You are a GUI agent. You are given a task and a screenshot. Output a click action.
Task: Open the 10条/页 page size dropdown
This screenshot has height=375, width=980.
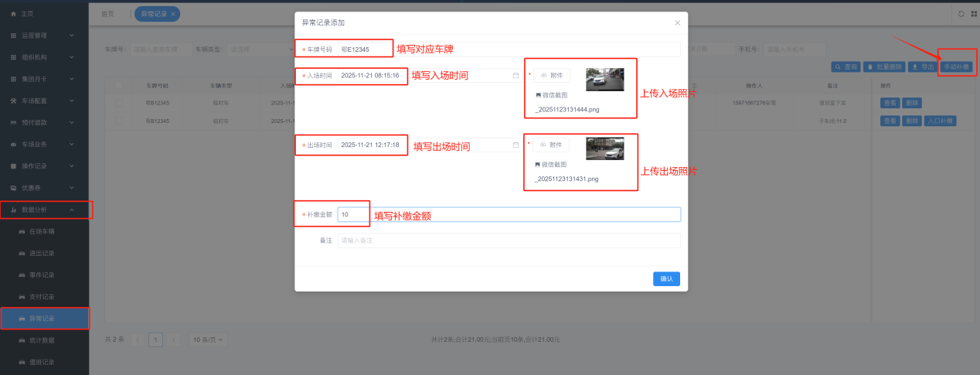[x=208, y=339]
